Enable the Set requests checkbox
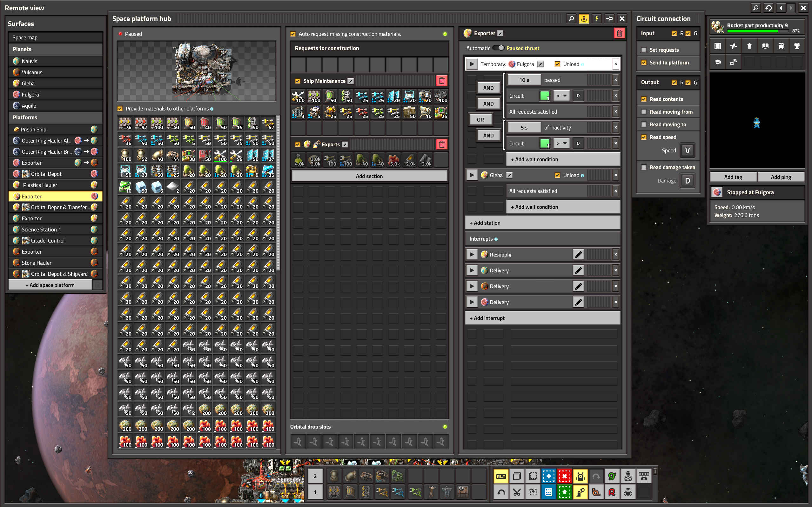 644,50
